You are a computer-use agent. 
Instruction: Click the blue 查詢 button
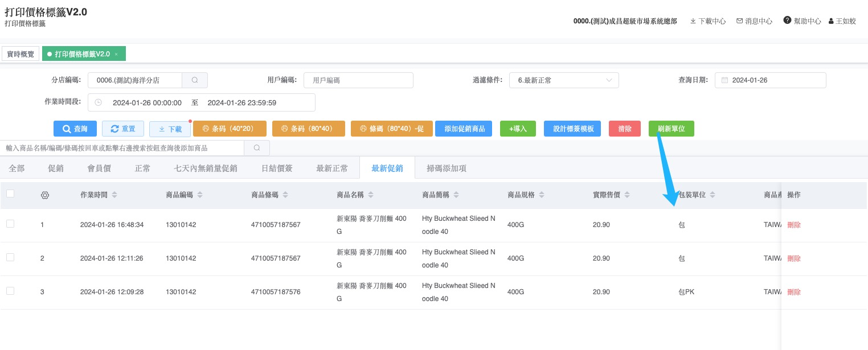click(x=75, y=129)
